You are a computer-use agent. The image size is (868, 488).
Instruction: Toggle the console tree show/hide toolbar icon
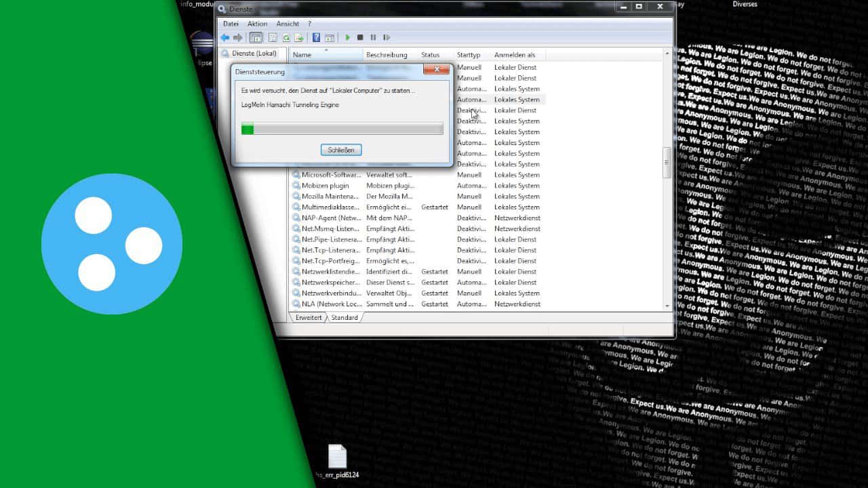pos(256,38)
